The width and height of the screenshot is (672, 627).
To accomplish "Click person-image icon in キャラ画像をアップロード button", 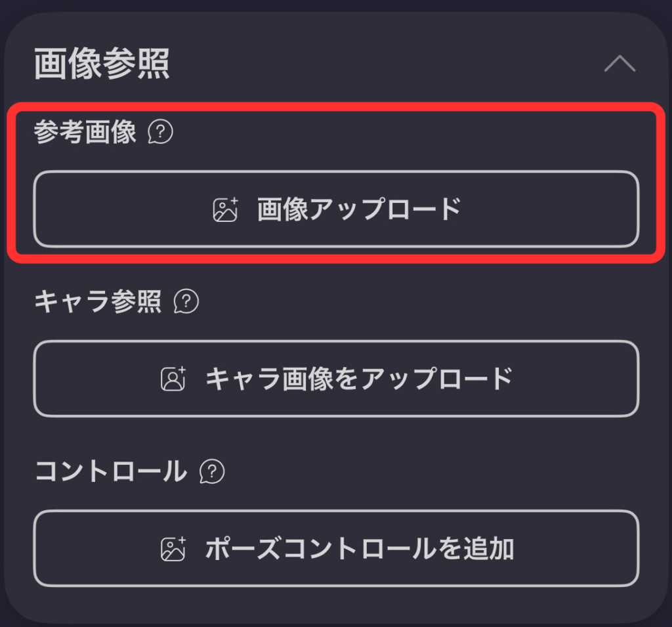I will coord(174,379).
